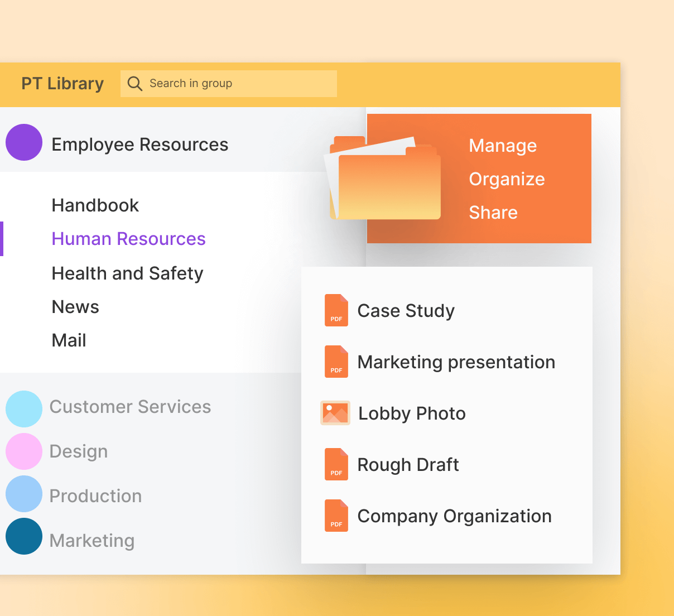Click the Share link
Image resolution: width=674 pixels, height=616 pixels.
tap(493, 212)
